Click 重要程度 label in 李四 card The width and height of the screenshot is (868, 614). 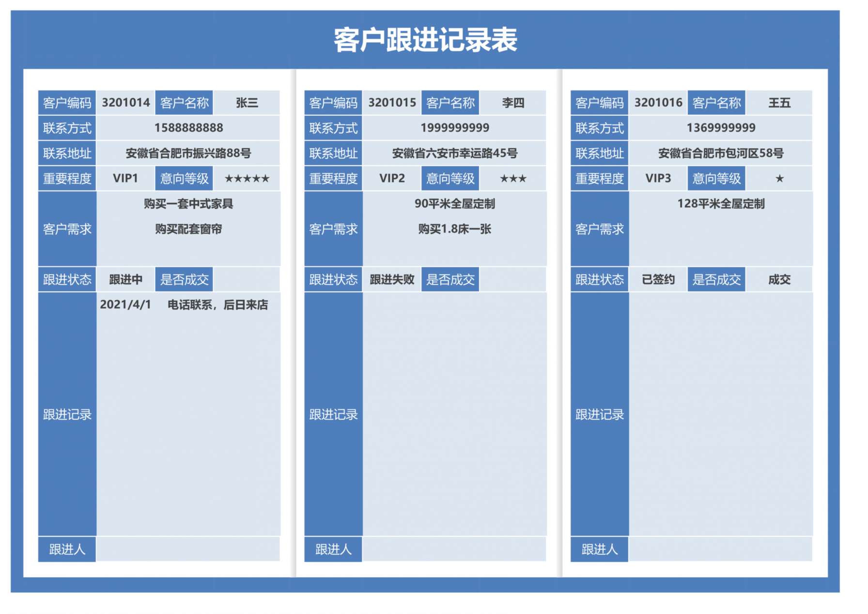[334, 178]
